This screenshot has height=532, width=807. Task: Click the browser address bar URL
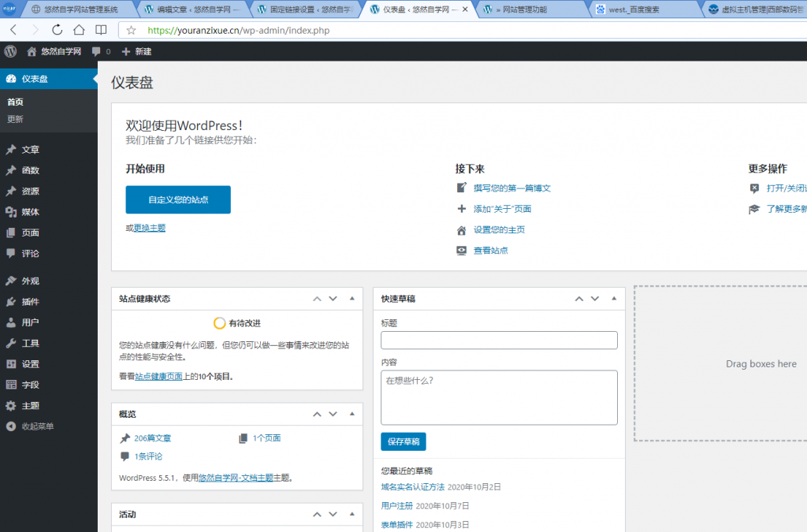point(238,31)
